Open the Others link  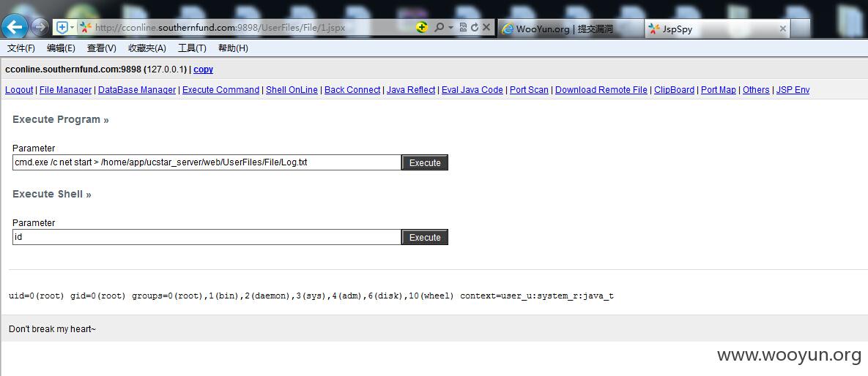tap(756, 89)
